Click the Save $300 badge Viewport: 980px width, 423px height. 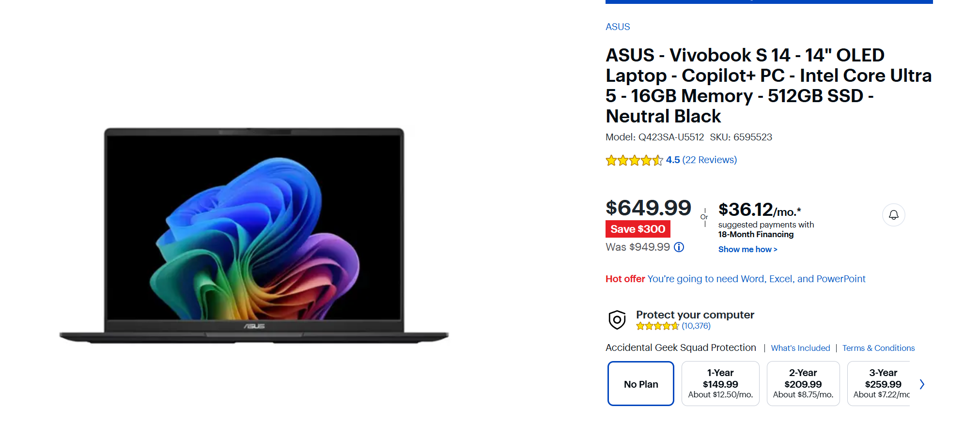(638, 229)
